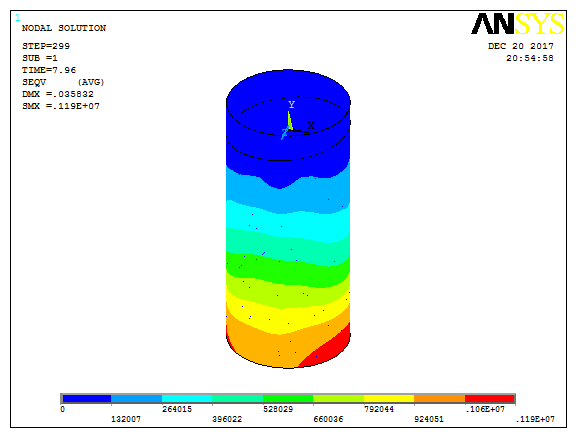Viewport: 584px width, 438px height.
Task: Click the TIME=7.96 label
Action: coord(49,70)
